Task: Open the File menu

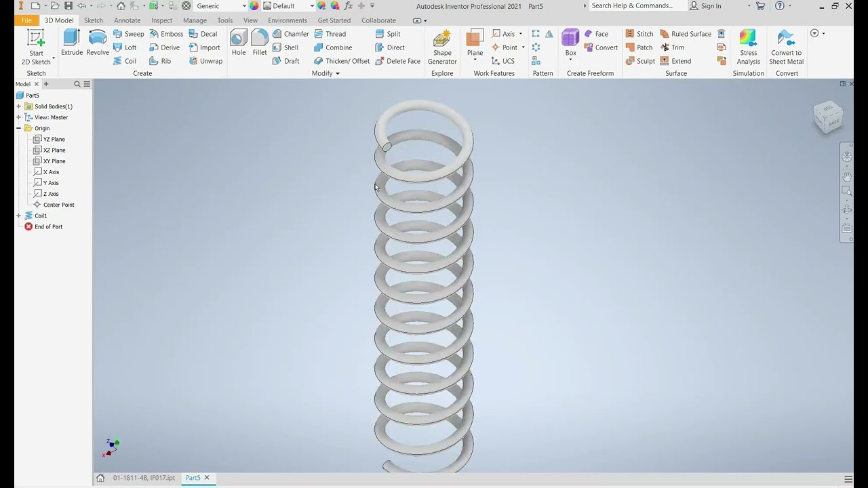Action: (x=26, y=20)
